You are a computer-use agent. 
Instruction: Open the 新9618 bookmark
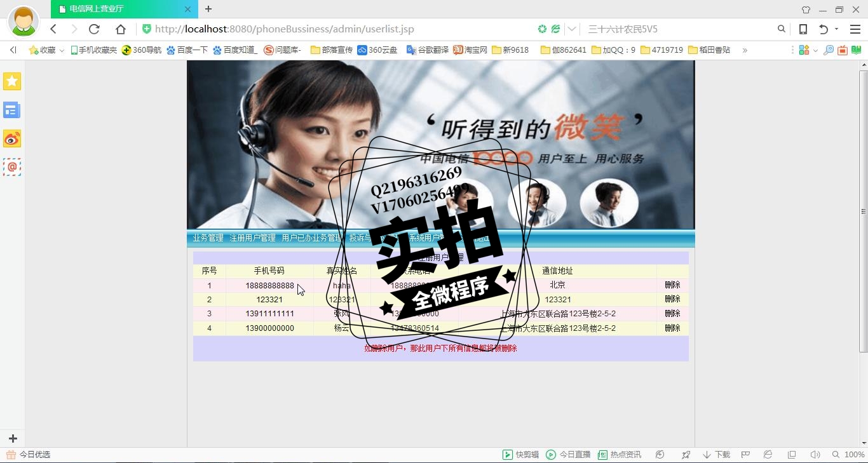[x=510, y=50]
